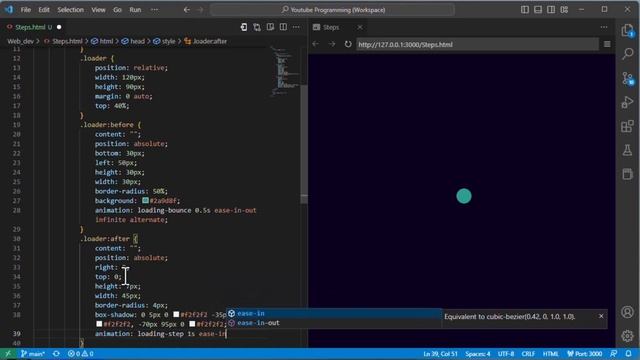Close the cubic-bezier suggestion details
This screenshot has height=360, width=640.
click(x=601, y=316)
